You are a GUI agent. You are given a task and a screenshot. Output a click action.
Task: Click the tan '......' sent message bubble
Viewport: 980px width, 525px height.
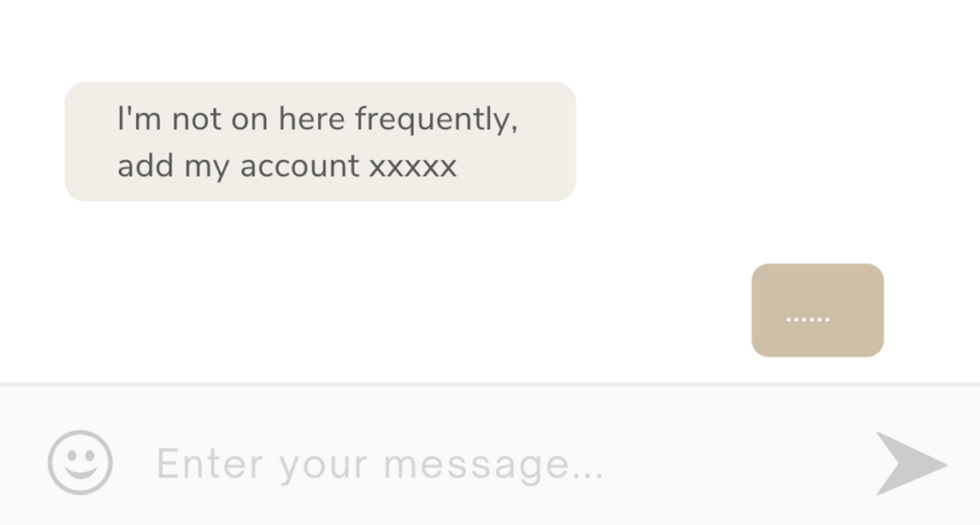[818, 310]
